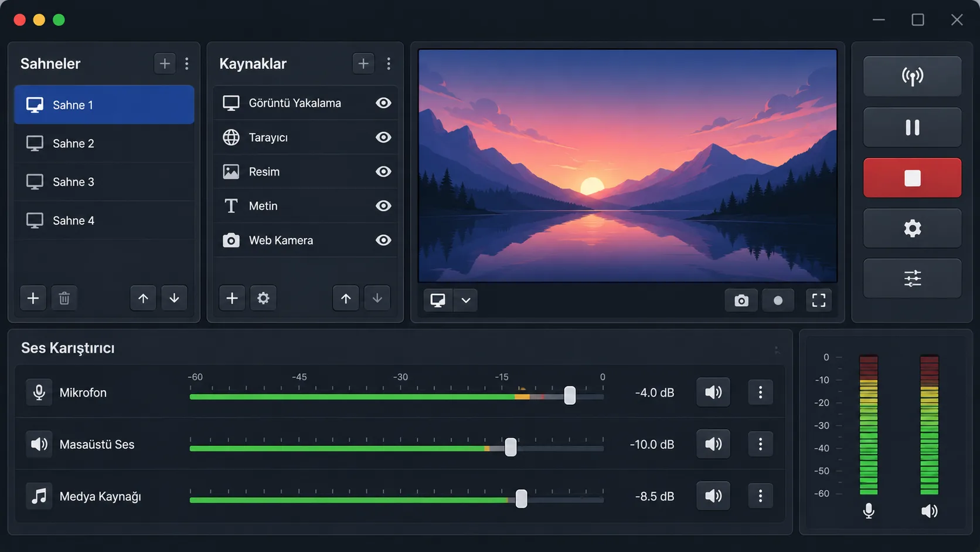
Task: Click the Medya Kaynağı volume slider handle
Action: pyautogui.click(x=521, y=499)
